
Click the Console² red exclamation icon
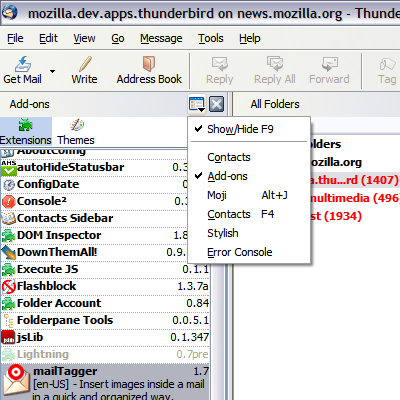coord(9,202)
